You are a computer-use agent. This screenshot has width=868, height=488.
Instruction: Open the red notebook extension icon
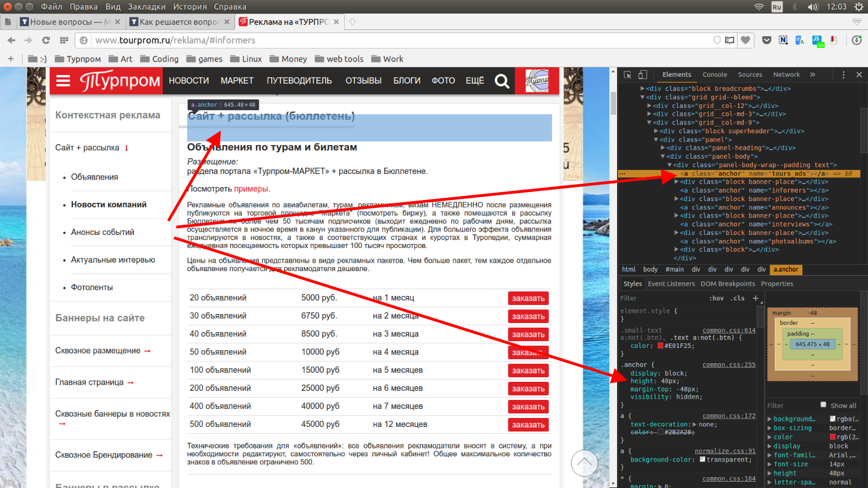[x=834, y=40]
